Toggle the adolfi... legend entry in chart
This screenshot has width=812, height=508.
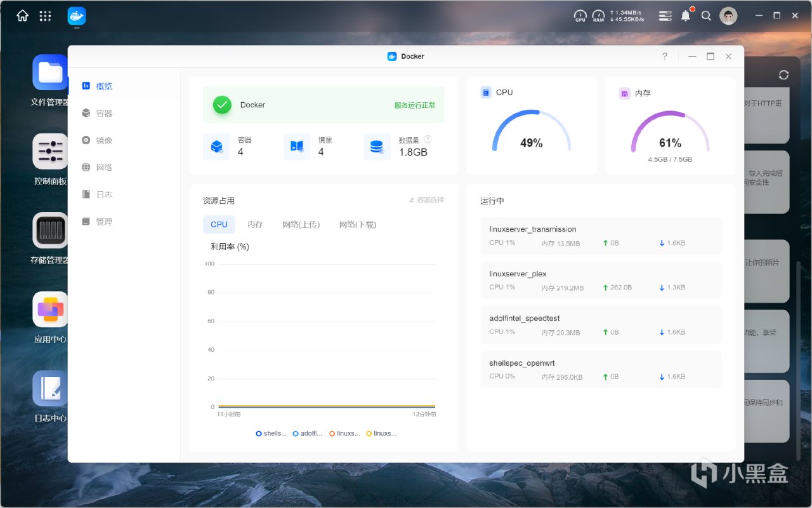coord(308,434)
